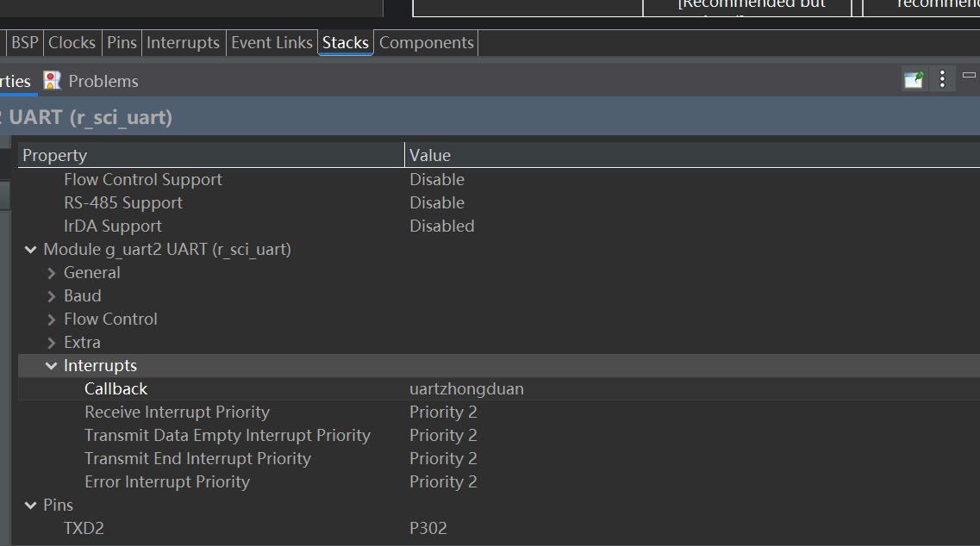Collapse the Pins section

click(30, 506)
